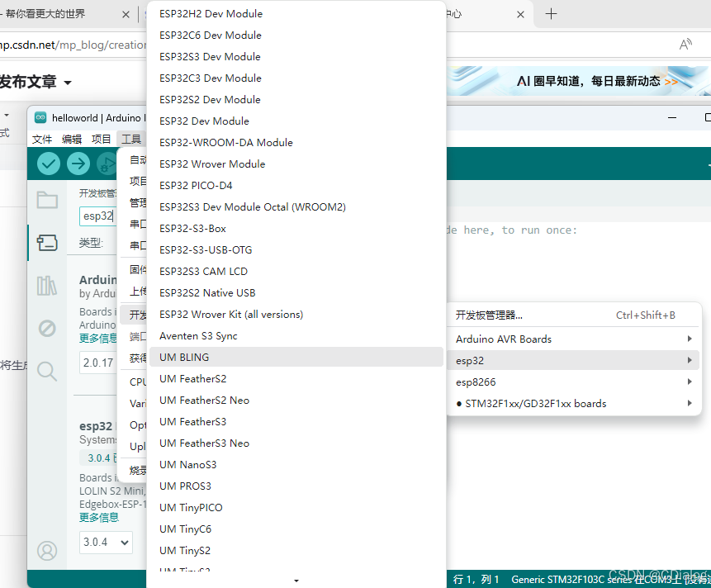Viewport: 711px width, 588px height.
Task: Open the Search sidebar icon
Action: 47,372
